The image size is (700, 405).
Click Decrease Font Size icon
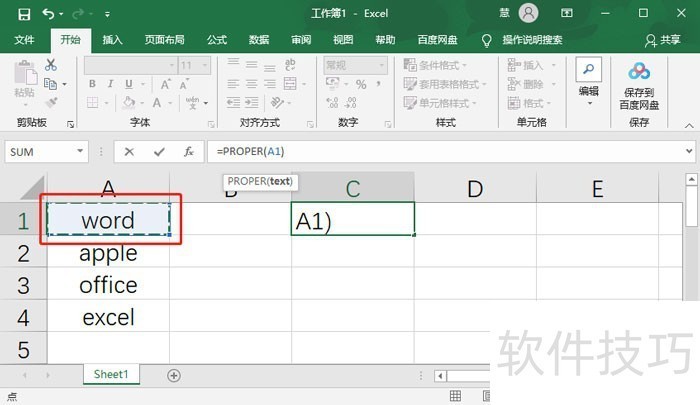[184, 84]
